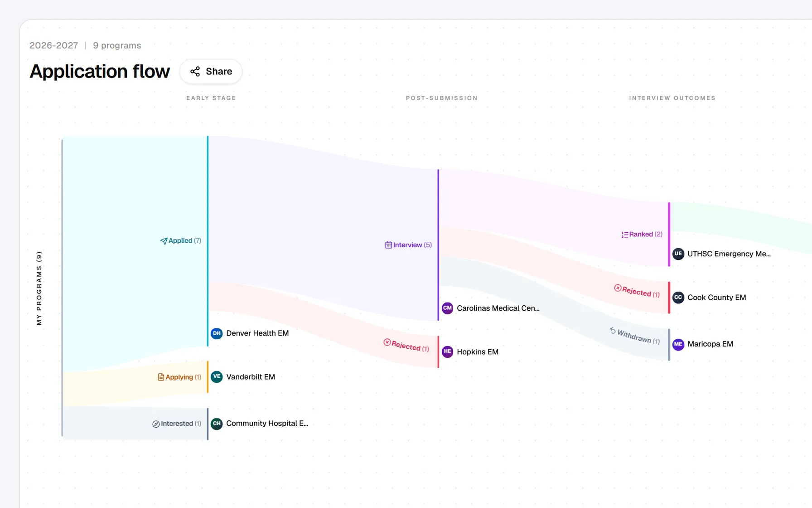Click the Rejected (1) label near Cook County EM
Image resolution: width=812 pixels, height=508 pixels.
641,292
